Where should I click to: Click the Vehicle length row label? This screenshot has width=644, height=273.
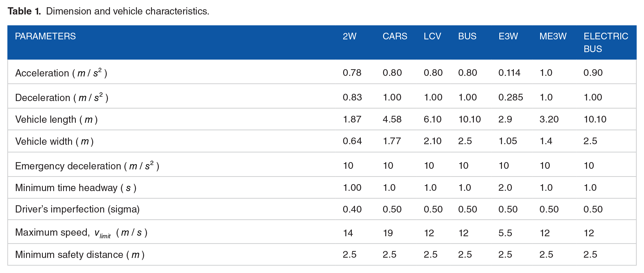click(x=56, y=119)
